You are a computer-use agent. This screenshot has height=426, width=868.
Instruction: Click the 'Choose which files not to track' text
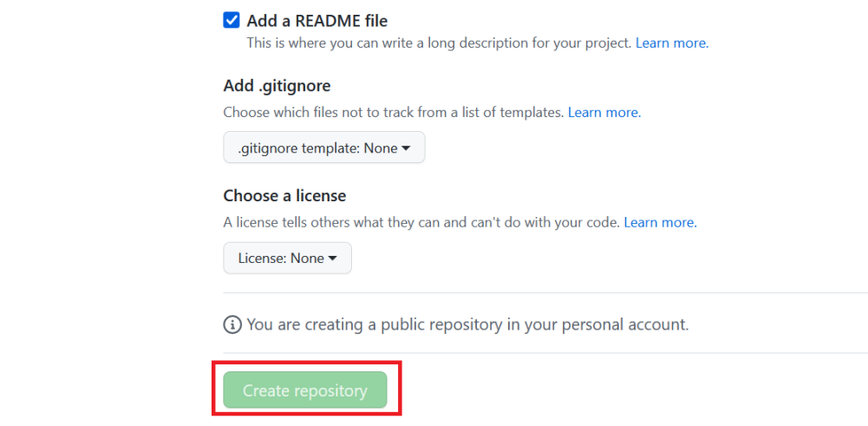pyautogui.click(x=394, y=113)
